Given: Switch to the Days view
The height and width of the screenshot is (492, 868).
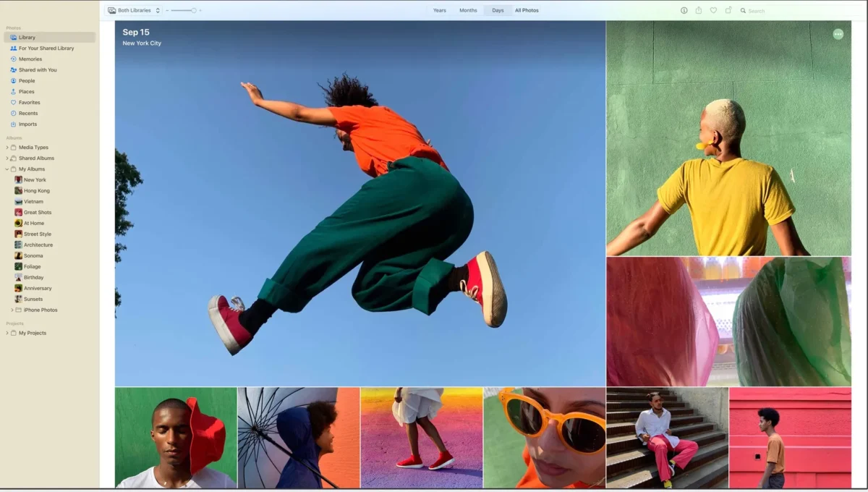Looking at the screenshot, I should [498, 10].
